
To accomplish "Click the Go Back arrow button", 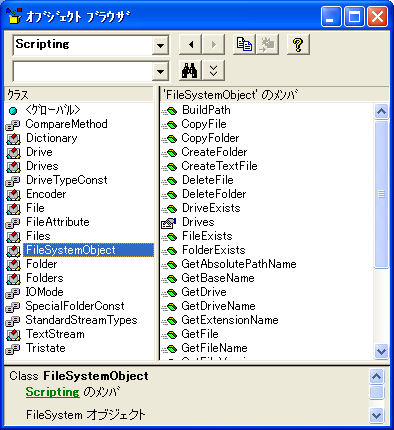I will (190, 44).
